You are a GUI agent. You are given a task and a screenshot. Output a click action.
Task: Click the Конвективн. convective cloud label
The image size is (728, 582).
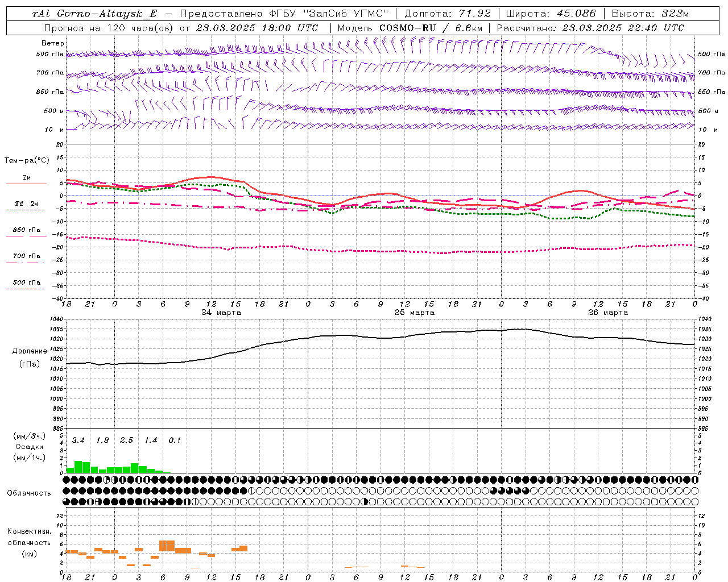click(30, 531)
